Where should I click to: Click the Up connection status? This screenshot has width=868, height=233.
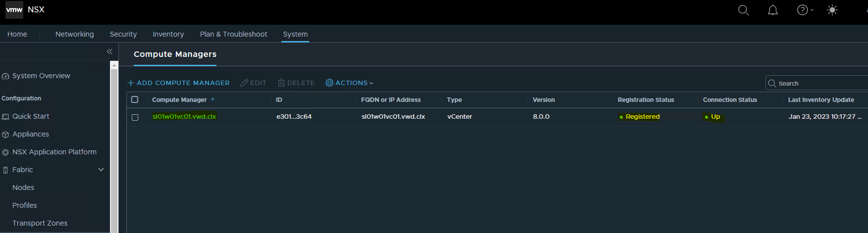click(x=715, y=117)
